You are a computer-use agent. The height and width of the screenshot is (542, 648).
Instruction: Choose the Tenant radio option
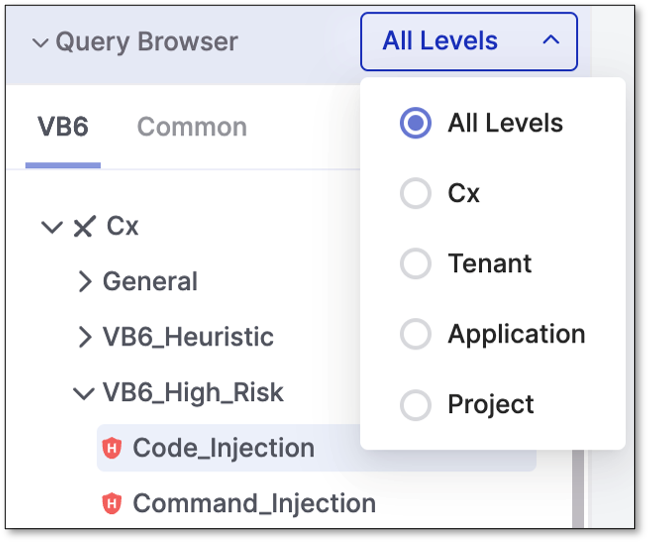pos(415,264)
